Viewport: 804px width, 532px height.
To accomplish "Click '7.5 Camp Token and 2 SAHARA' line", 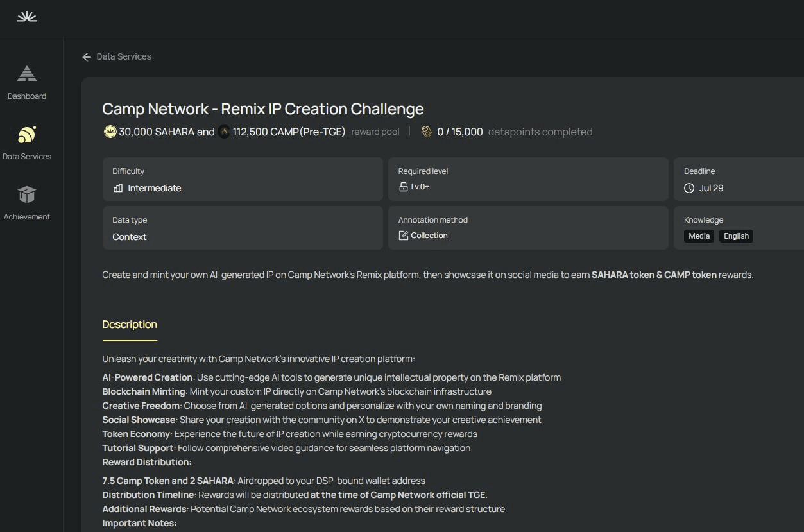I will pos(264,481).
